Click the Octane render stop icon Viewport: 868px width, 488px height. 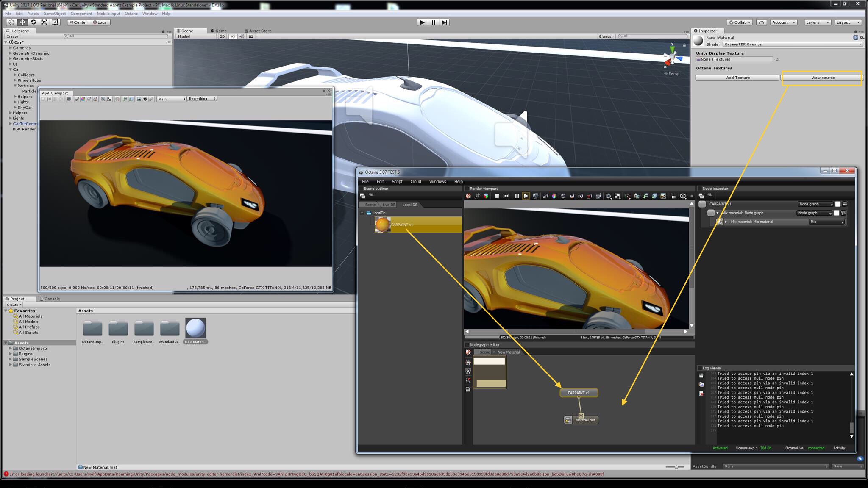tap(497, 196)
